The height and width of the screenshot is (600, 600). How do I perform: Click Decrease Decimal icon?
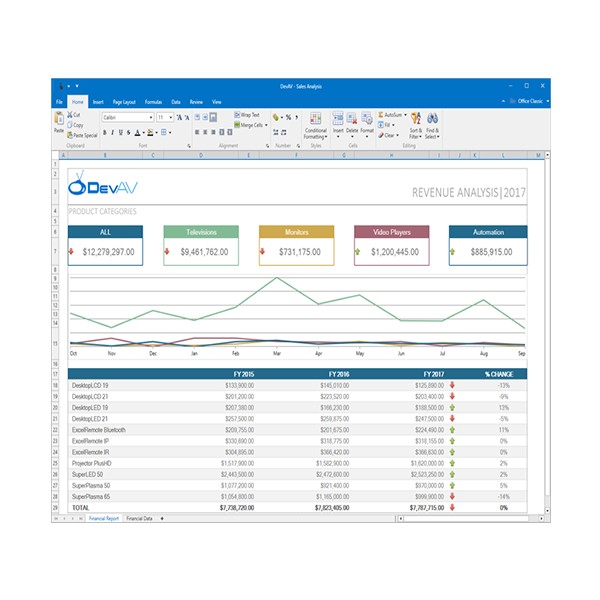click(284, 132)
